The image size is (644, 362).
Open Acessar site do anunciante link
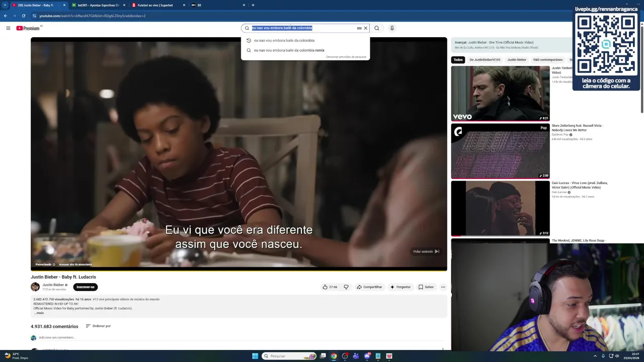(75, 264)
